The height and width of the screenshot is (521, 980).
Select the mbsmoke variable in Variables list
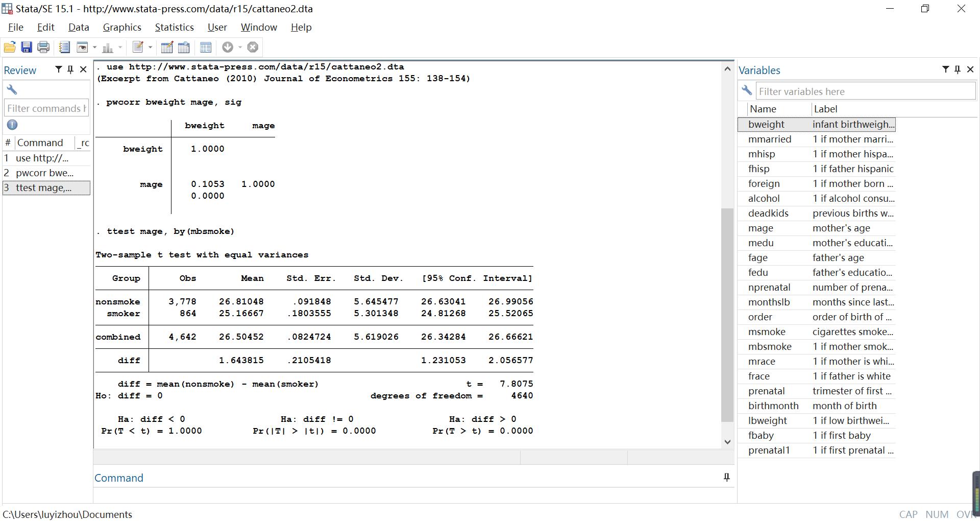click(817, 346)
